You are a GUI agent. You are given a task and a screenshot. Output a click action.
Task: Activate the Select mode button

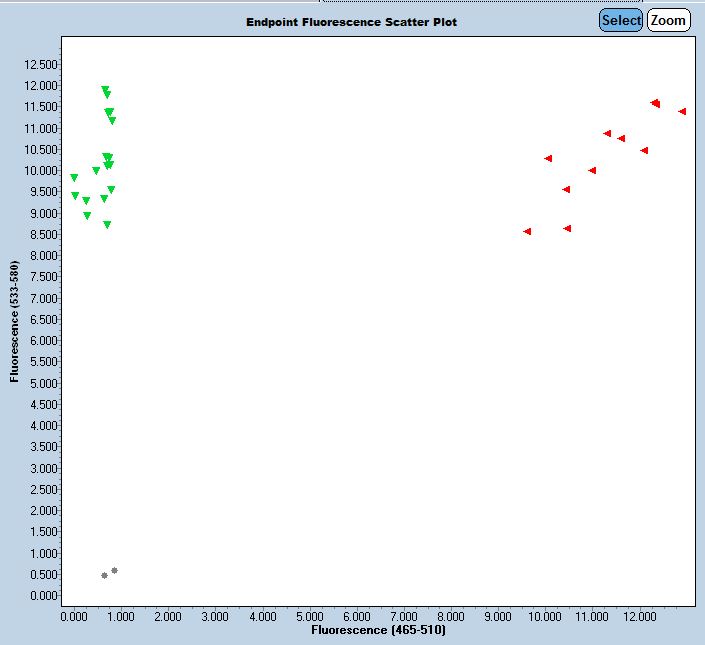coord(621,20)
